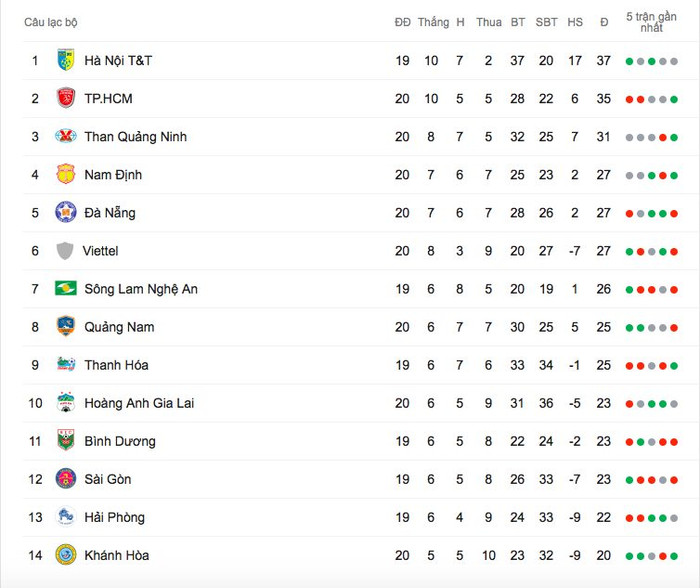Click the TP.HCM red shield logo
Image resolution: width=700 pixels, height=588 pixels.
[66, 98]
